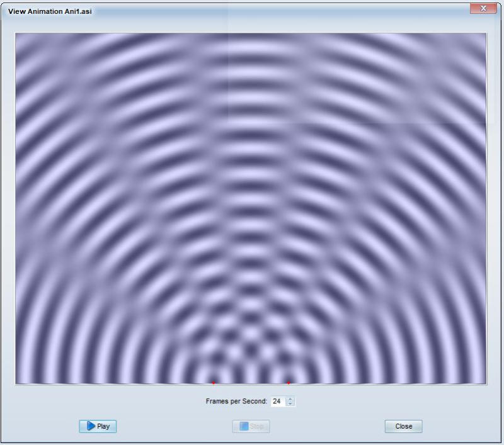Click the 'View Animation Ani1.asi' title
The width and height of the screenshot is (504, 445).
pyautogui.click(x=50, y=11)
